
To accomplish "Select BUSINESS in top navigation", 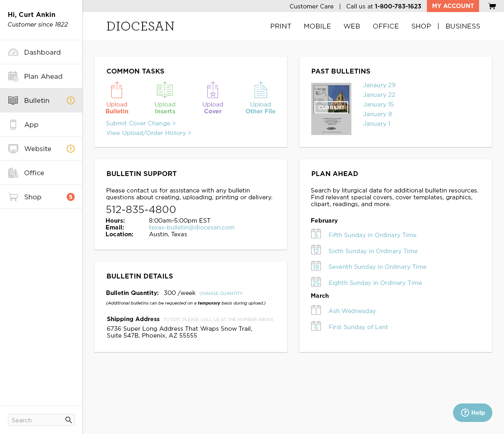I will 463,26.
